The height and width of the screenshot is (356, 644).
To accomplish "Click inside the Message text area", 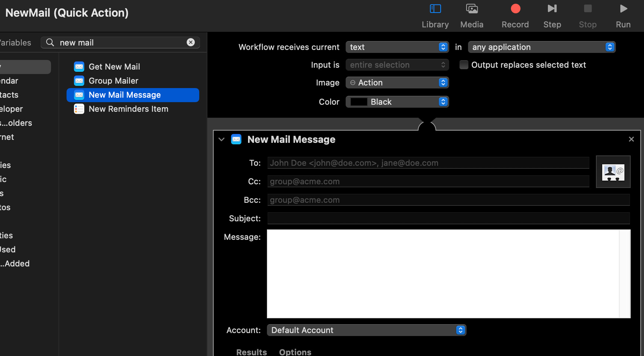I will 443,274.
